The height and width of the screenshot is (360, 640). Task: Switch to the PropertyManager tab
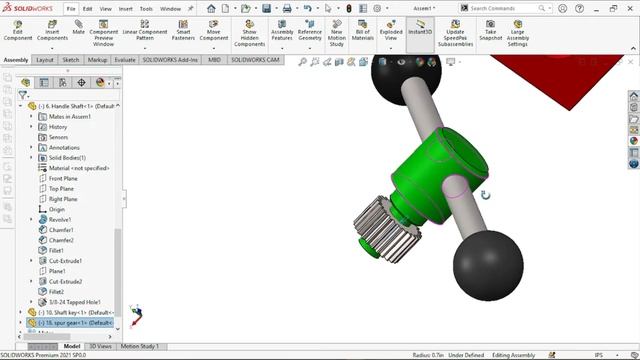[x=44, y=82]
